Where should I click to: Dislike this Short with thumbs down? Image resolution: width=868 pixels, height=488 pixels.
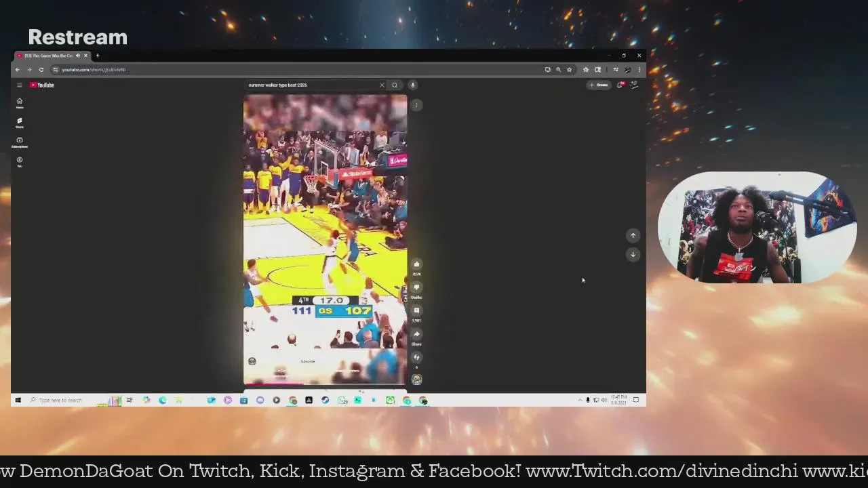(x=416, y=287)
